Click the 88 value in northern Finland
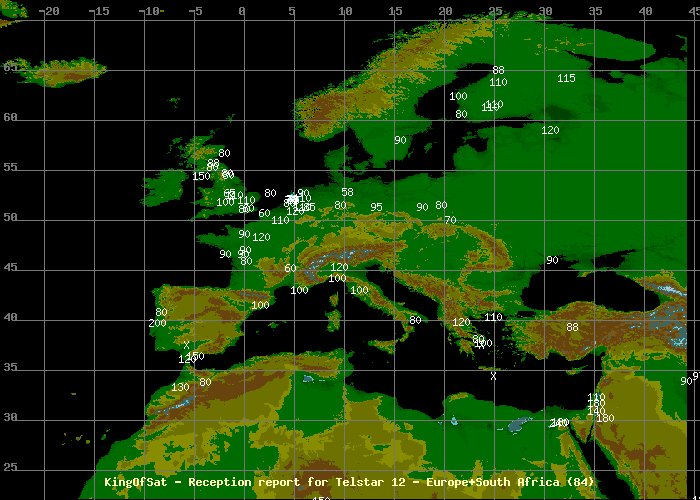Screen dimensions: 700x500 pos(498,71)
